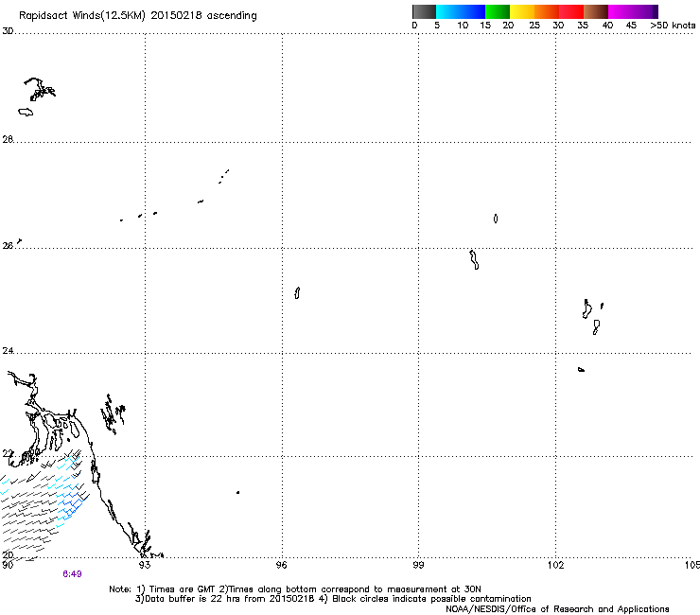Click the longitude label 93

click(145, 565)
